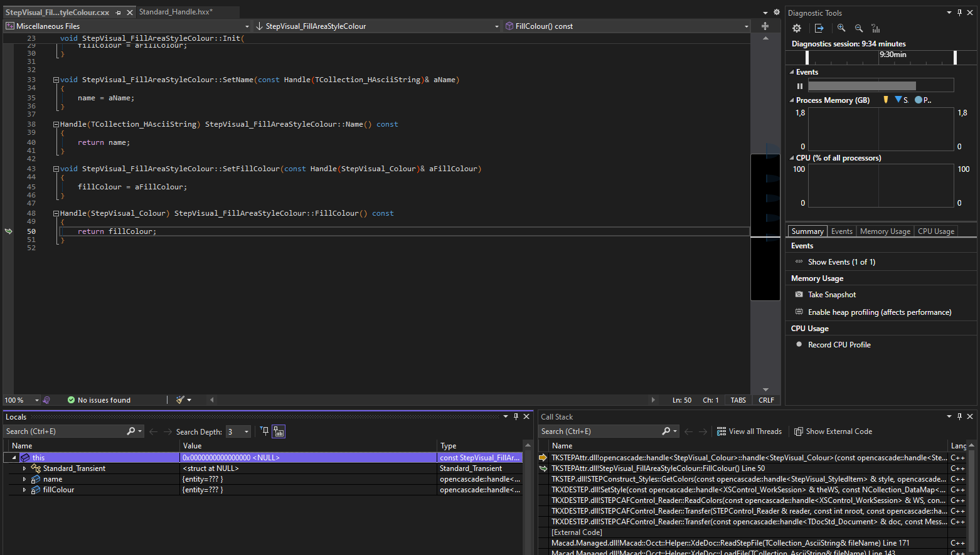
Task: Click View all Threads button
Action: click(x=749, y=431)
